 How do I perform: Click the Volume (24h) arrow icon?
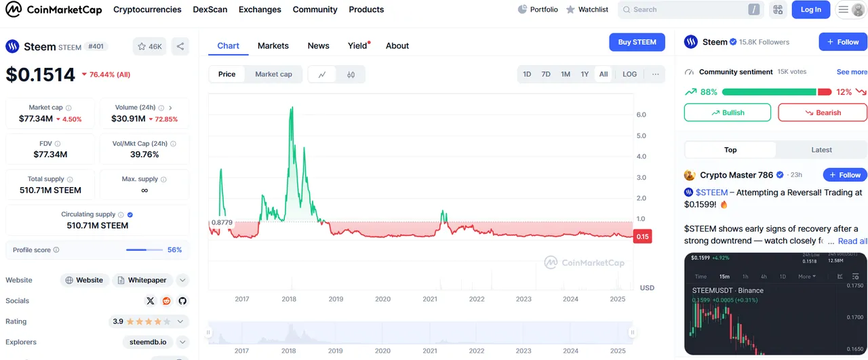[x=170, y=108]
